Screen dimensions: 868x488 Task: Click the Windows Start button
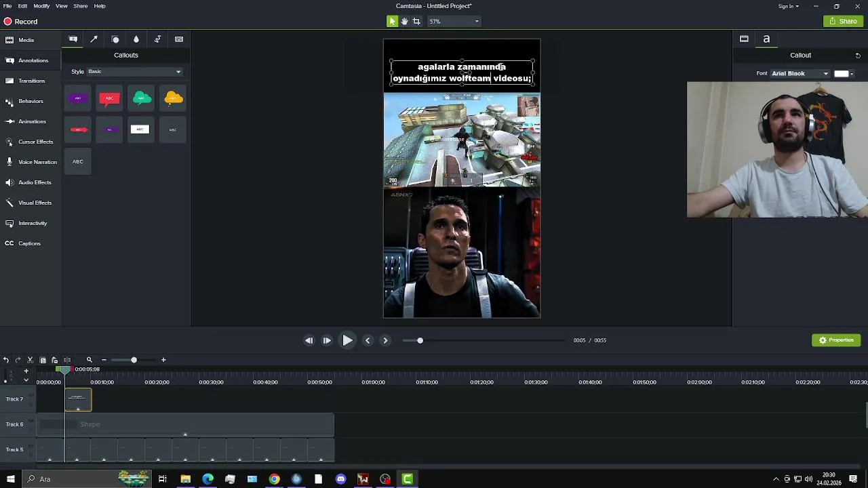[10, 479]
